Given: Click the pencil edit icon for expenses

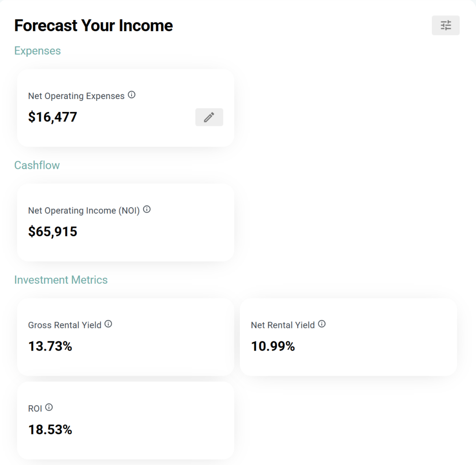Looking at the screenshot, I should (x=209, y=117).
